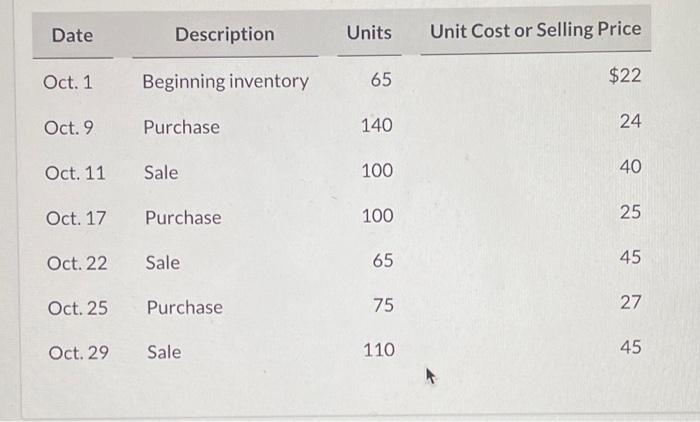
Task: Click the Date column header
Action: coord(72,35)
